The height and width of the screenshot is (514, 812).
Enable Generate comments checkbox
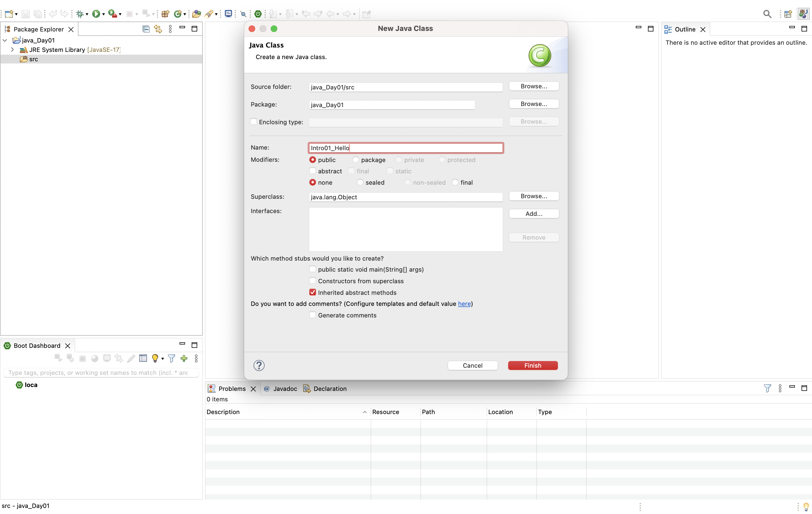[313, 315]
